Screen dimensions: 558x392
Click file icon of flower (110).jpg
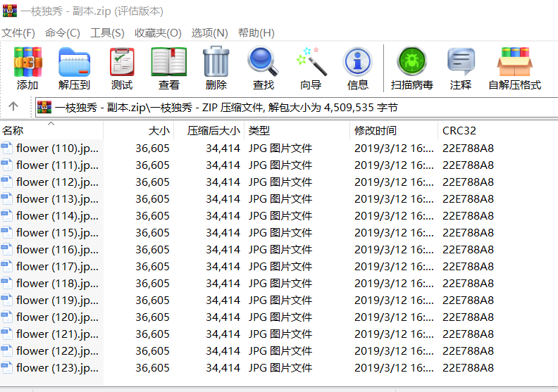(6, 148)
